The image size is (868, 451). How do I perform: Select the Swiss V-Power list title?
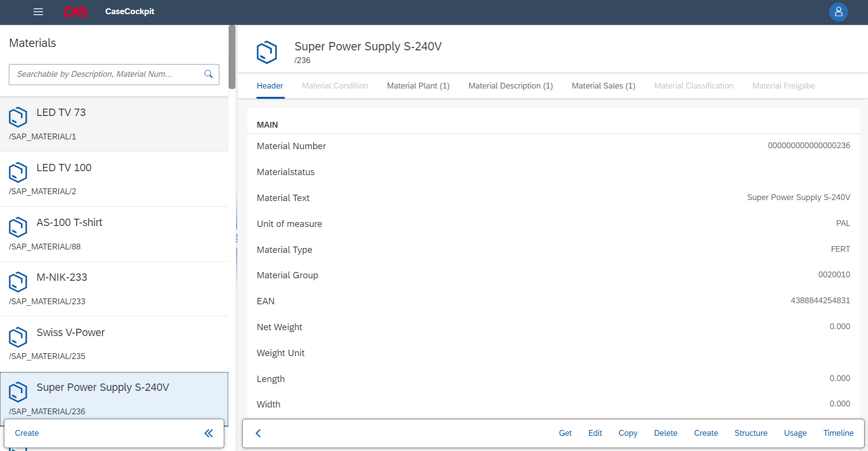pyautogui.click(x=70, y=333)
